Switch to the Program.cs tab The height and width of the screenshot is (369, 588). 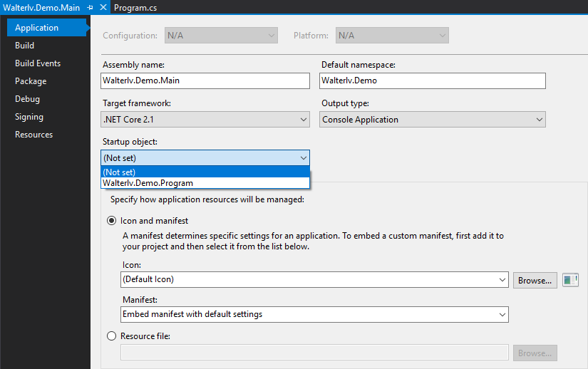click(x=135, y=7)
